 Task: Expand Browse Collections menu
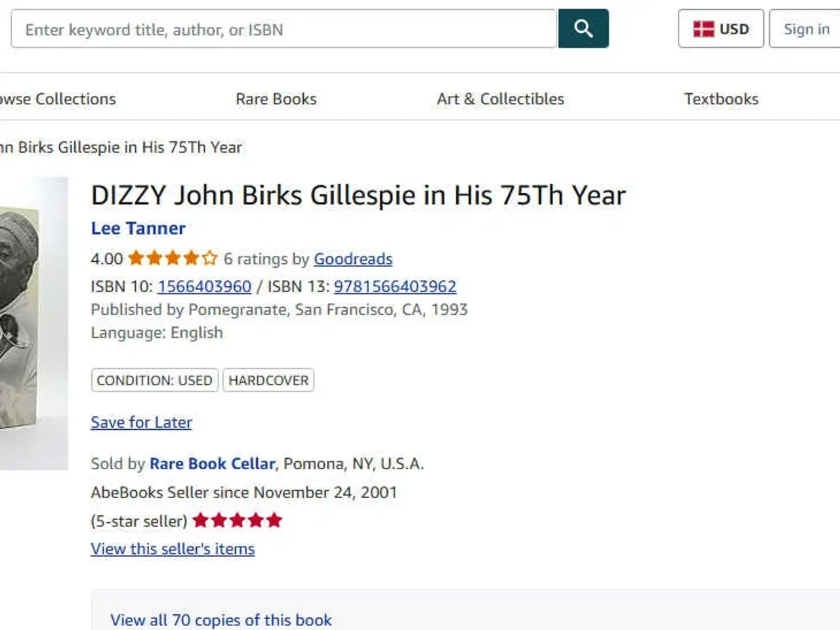tap(58, 98)
